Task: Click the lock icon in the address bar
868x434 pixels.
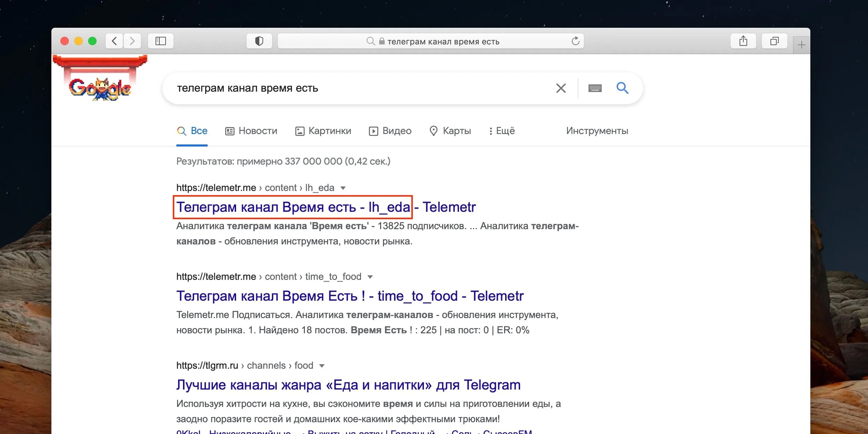Action: 382,41
